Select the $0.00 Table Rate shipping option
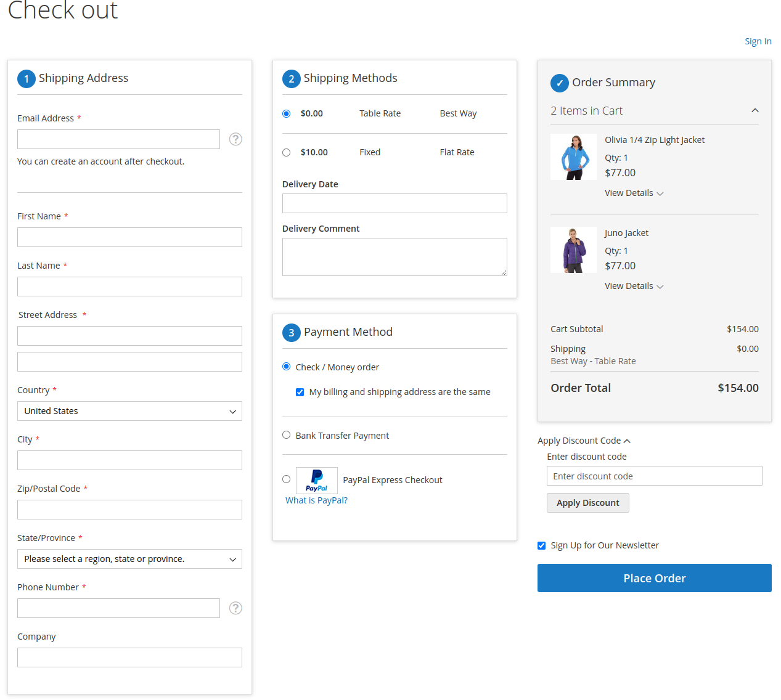 (x=286, y=113)
